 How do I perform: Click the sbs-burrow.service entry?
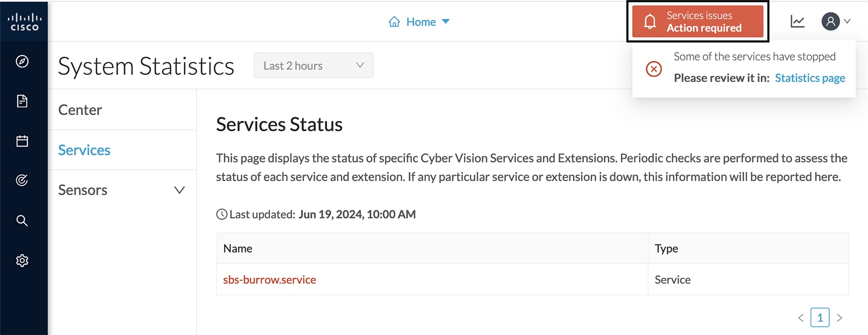point(269,280)
